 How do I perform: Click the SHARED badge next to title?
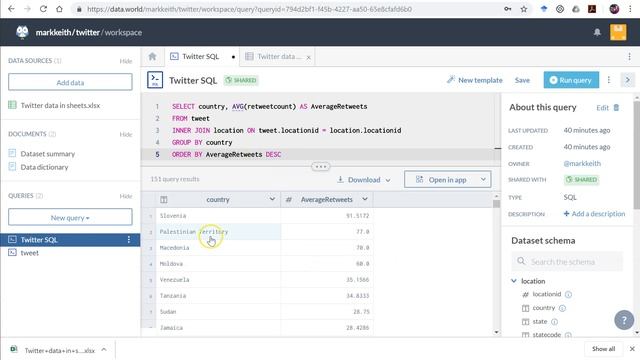pos(241,80)
